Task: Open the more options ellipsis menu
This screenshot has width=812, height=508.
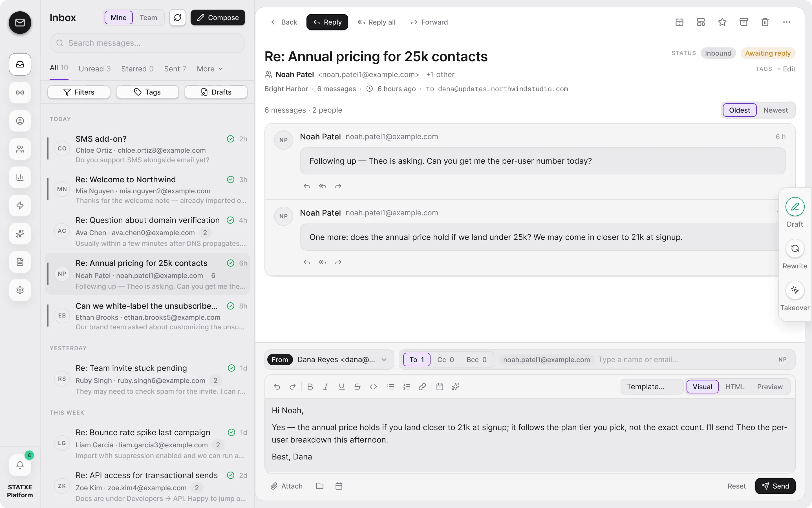Action: tap(787, 22)
